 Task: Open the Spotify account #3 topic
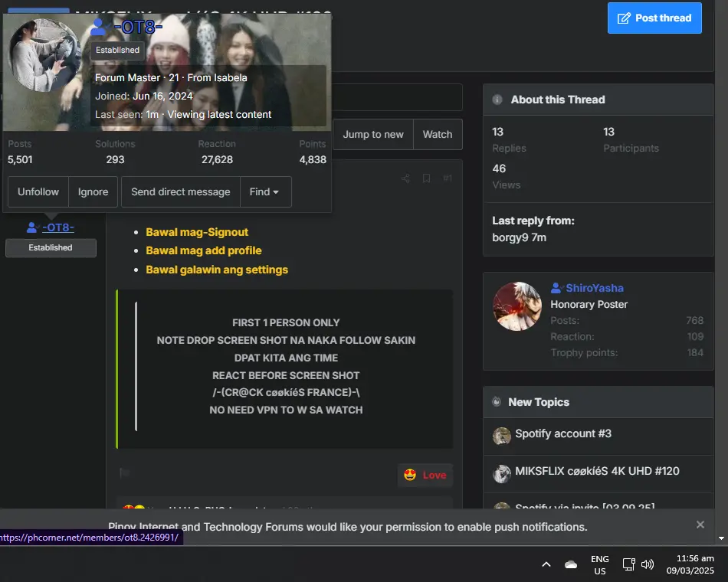click(563, 433)
